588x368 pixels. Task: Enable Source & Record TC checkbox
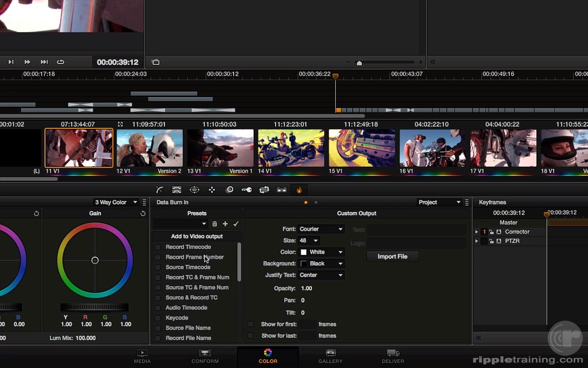158,298
